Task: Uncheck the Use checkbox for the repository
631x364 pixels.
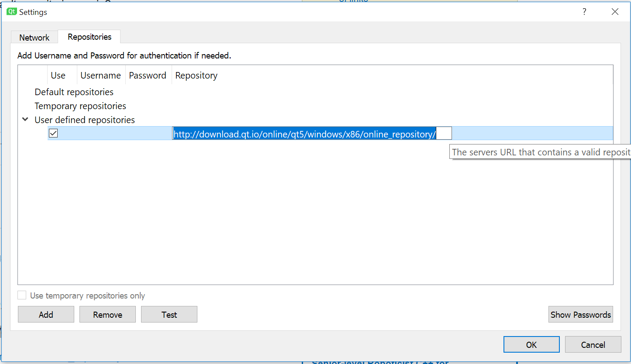Action: click(53, 133)
